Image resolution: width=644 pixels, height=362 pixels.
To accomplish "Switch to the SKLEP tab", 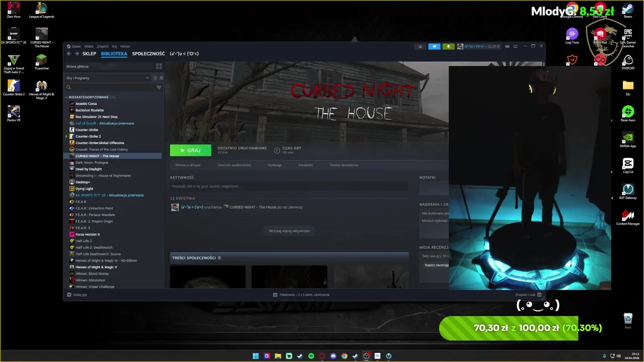I will (89, 54).
